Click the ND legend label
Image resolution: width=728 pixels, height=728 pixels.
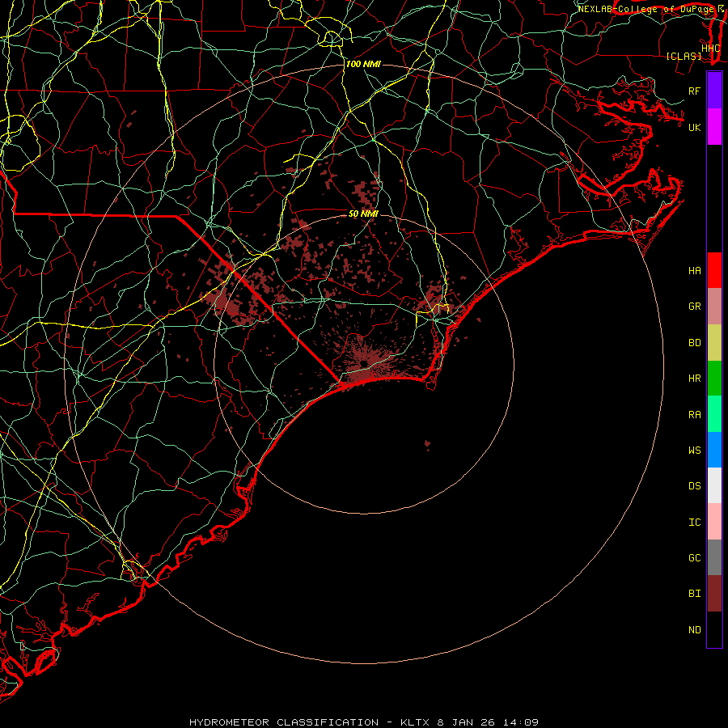click(695, 630)
